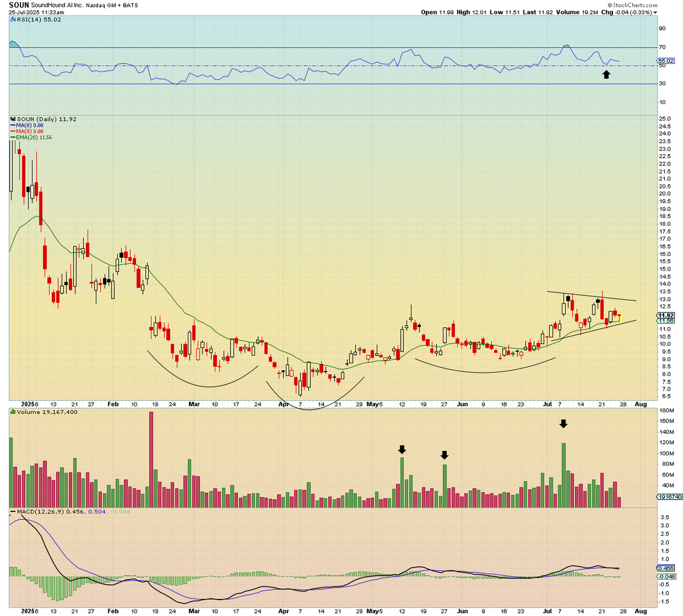Click the 11.92 price tag on price axis

[665, 315]
